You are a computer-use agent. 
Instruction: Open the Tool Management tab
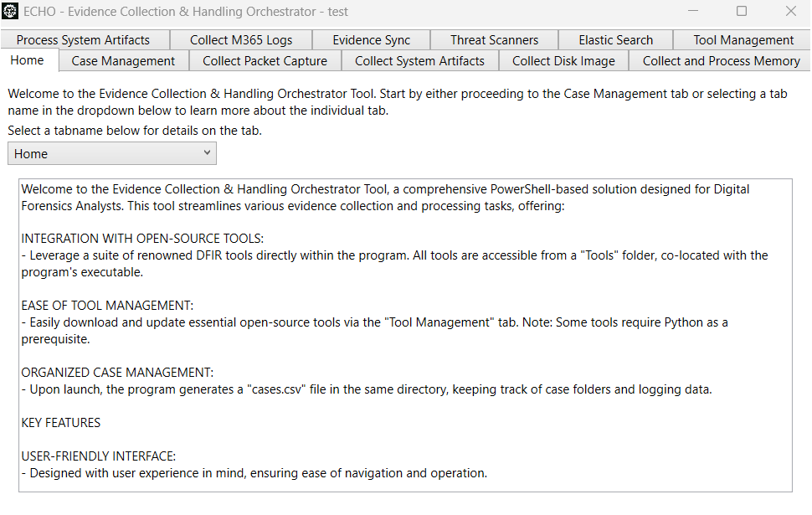(743, 40)
